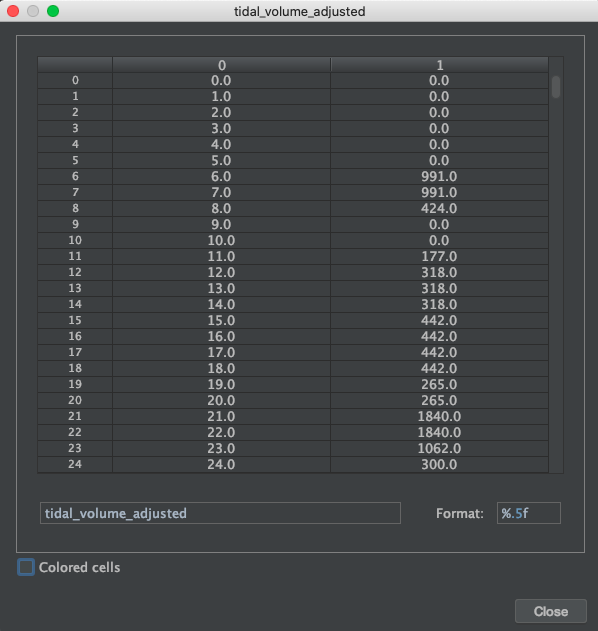Select the cell with value 424.0
The image size is (598, 631).
click(x=439, y=208)
